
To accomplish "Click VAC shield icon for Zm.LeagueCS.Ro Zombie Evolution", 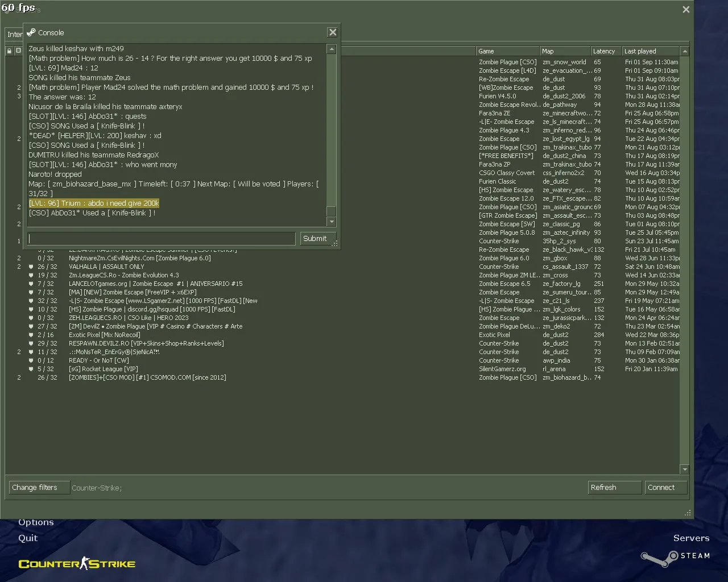I will (31, 275).
